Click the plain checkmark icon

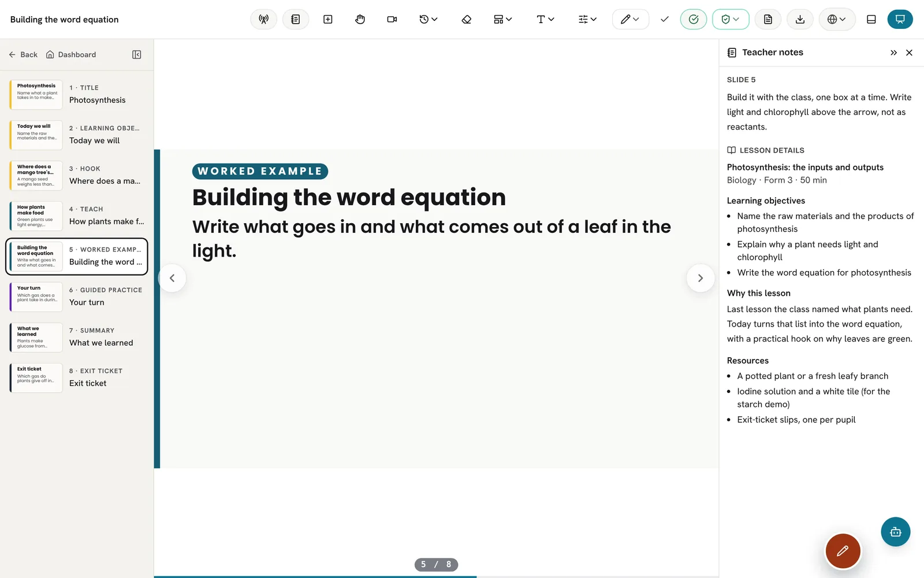click(665, 19)
